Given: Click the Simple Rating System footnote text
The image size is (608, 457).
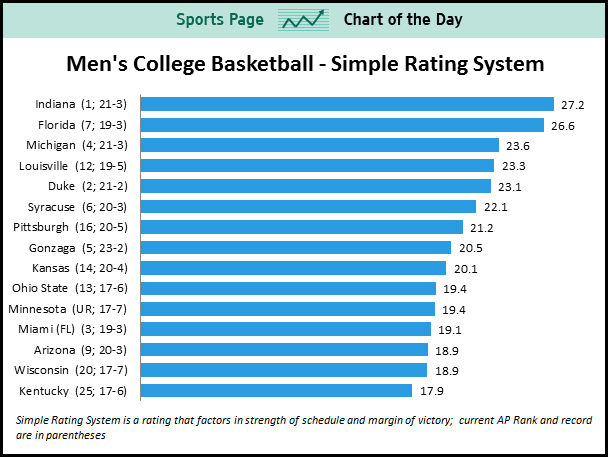Looking at the screenshot, I should 300,426.
